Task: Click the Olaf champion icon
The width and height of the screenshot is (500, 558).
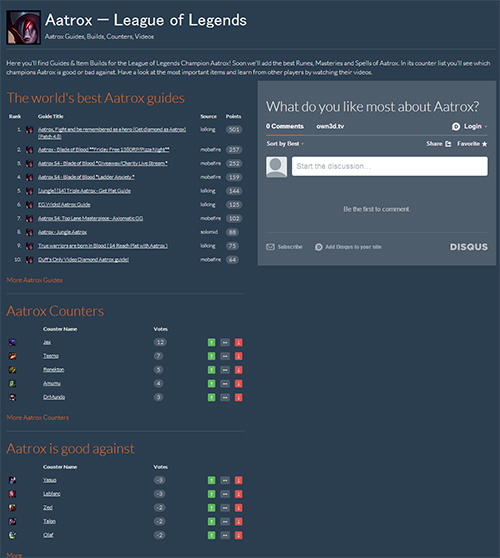Action: pos(12,535)
